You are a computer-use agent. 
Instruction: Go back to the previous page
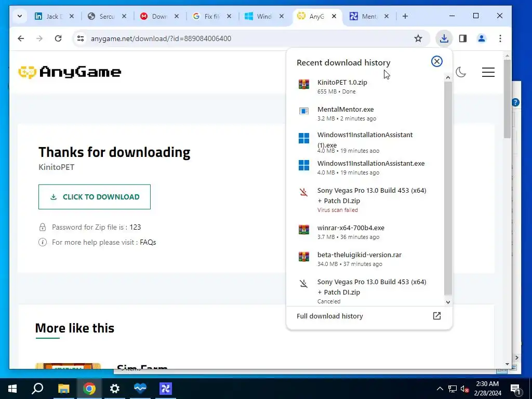tap(21, 38)
